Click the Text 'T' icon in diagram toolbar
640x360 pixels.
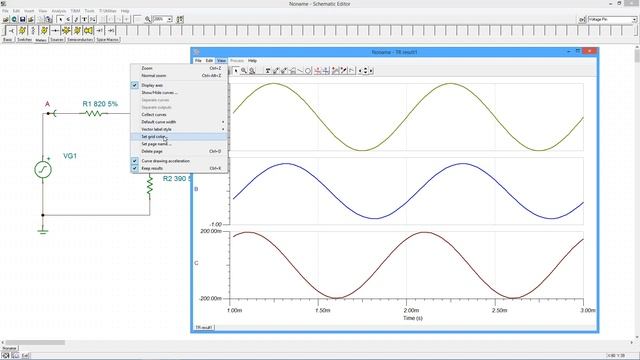coord(268,71)
